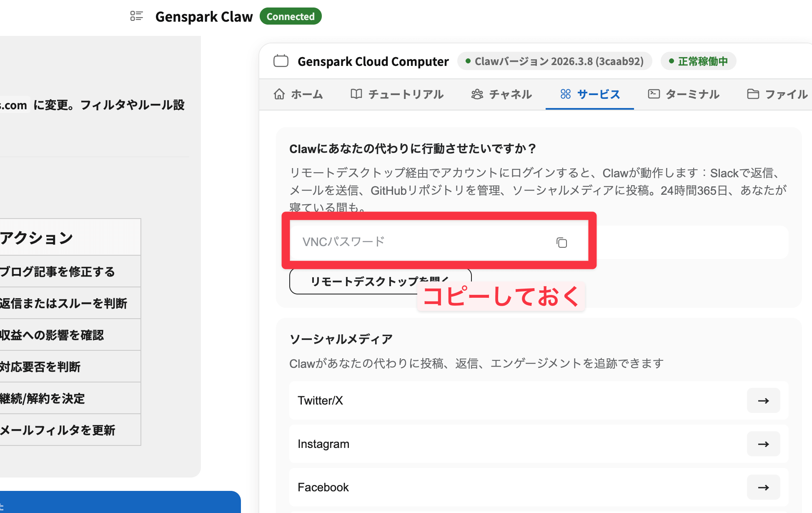Click the Instagram service row label
Viewport: 812px width, 513px height.
click(x=323, y=444)
